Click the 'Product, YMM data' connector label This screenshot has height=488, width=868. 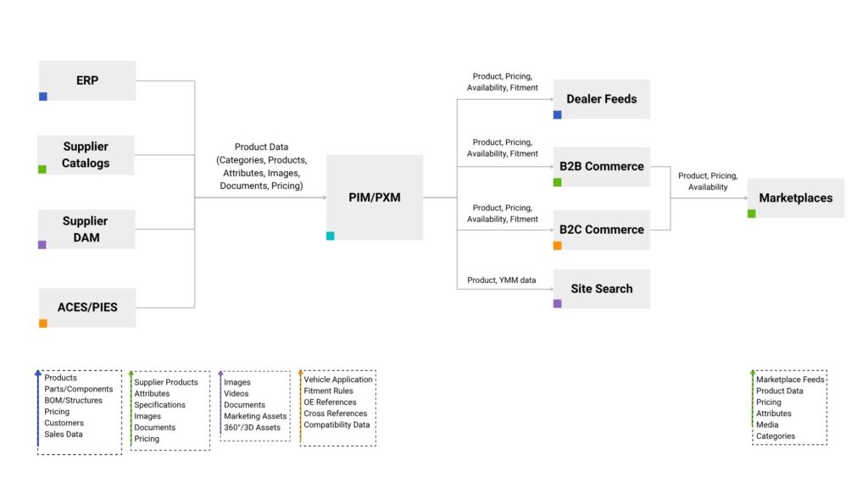tap(502, 280)
